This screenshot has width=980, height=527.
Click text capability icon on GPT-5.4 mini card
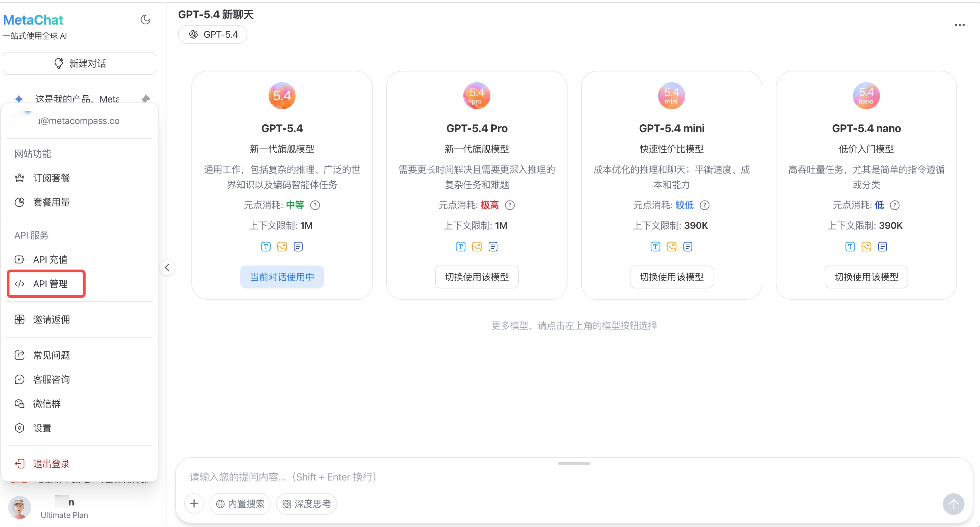655,247
